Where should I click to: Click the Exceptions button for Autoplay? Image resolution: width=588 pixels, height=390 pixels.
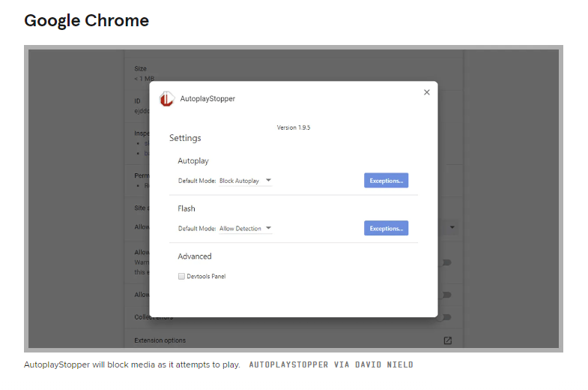point(386,181)
